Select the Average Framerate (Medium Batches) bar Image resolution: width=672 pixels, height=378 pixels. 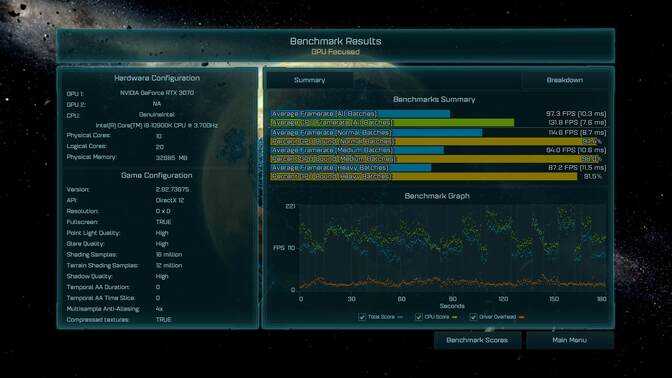357,150
